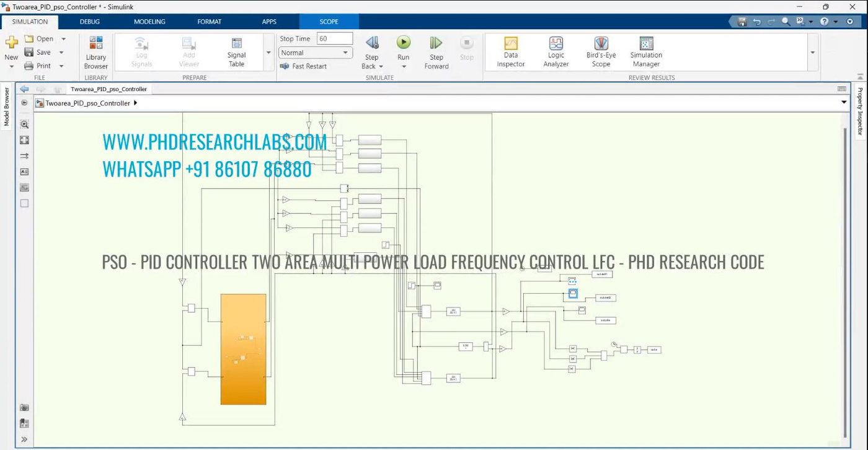Click the Fit to View palette icon
Screen dimensions: 868x450
click(x=25, y=140)
